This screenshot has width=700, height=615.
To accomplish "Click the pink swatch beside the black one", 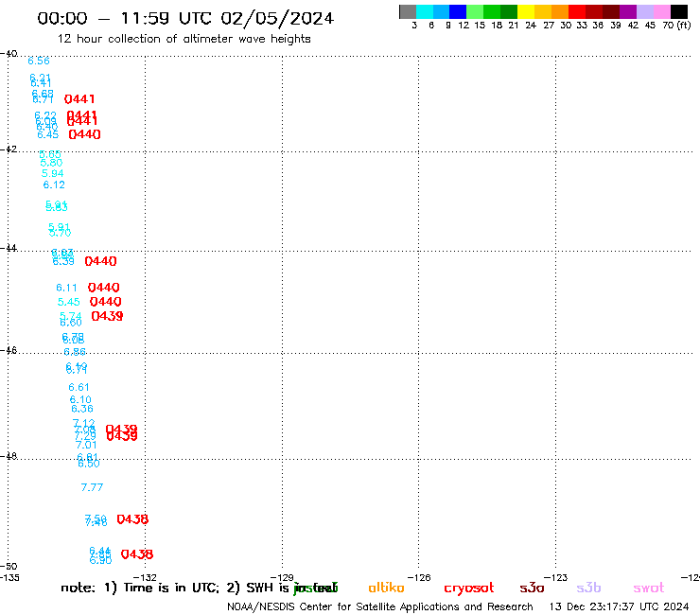I will pyautogui.click(x=662, y=11).
